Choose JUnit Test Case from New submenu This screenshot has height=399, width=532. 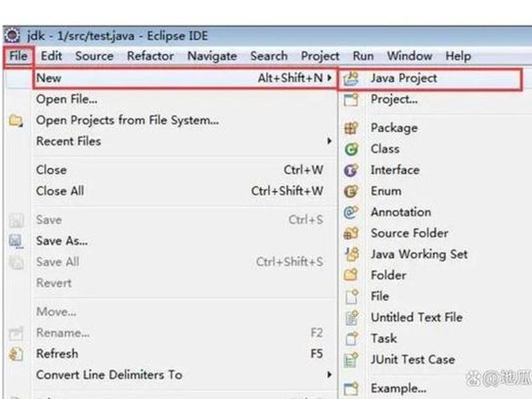(436, 360)
